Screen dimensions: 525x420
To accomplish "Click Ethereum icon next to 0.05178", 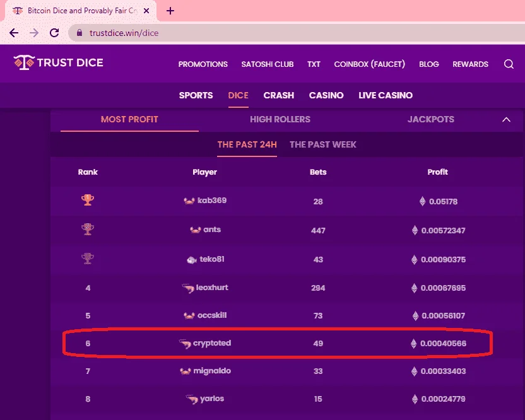I will tap(423, 201).
